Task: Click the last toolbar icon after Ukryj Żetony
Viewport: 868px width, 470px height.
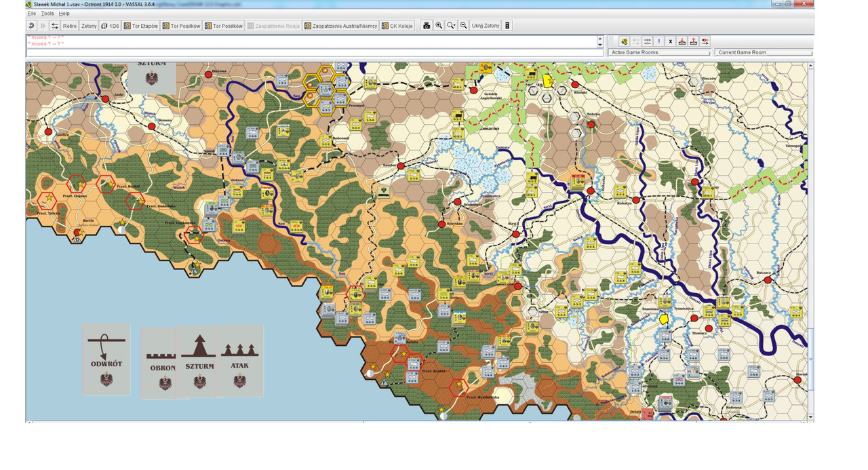Action: [507, 26]
